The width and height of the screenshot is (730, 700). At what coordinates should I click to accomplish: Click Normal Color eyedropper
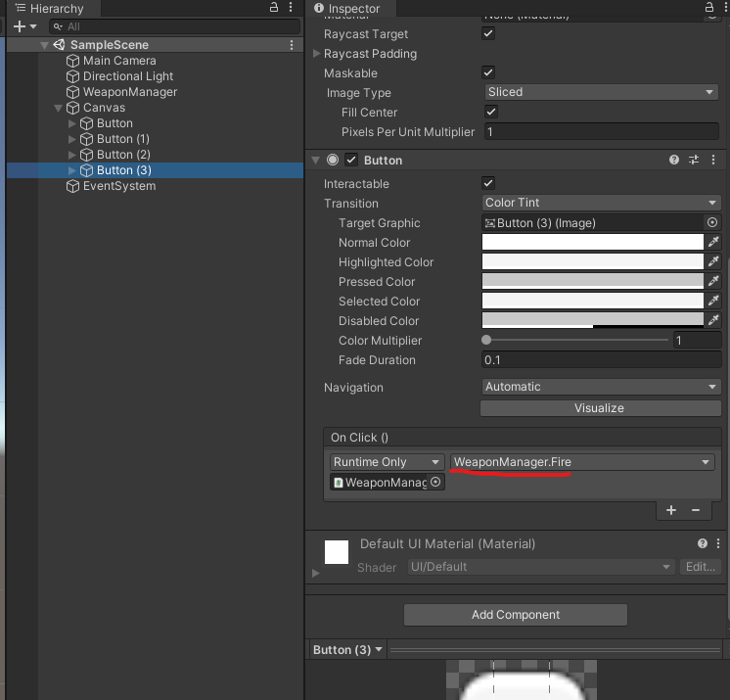(x=713, y=242)
